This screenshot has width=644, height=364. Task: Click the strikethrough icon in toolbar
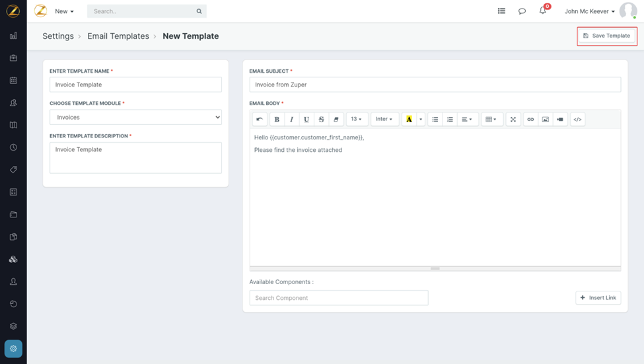pyautogui.click(x=321, y=120)
